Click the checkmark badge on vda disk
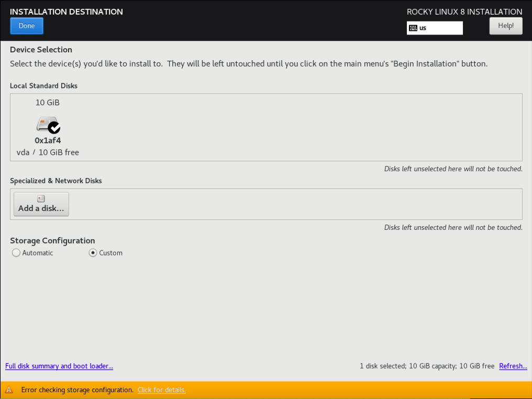This screenshot has width=532, height=399. [x=54, y=128]
